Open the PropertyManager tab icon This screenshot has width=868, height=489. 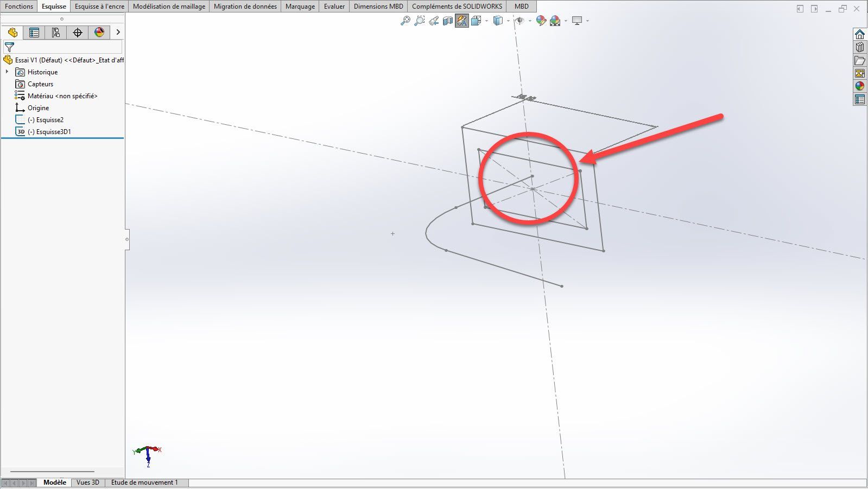click(x=34, y=33)
